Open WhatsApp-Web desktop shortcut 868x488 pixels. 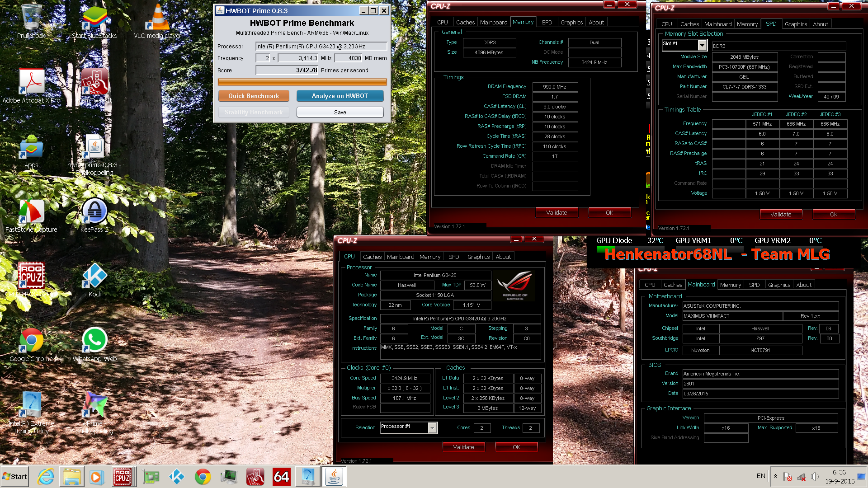[94, 345]
